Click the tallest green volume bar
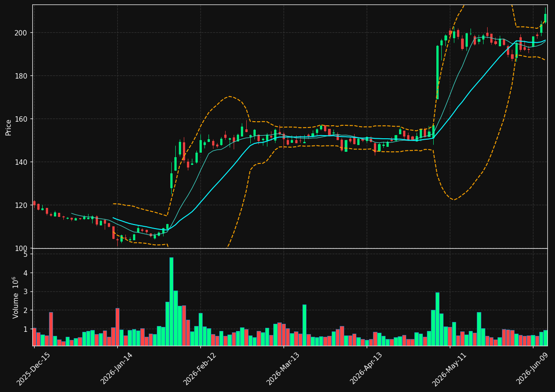The image size is (555, 392). [x=171, y=301]
